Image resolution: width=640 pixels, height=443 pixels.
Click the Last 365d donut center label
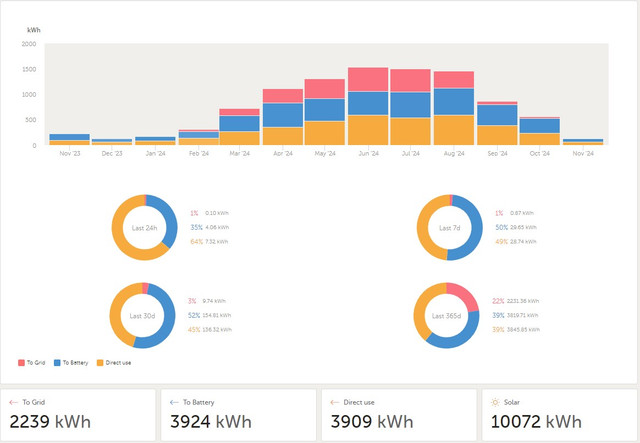coord(447,316)
